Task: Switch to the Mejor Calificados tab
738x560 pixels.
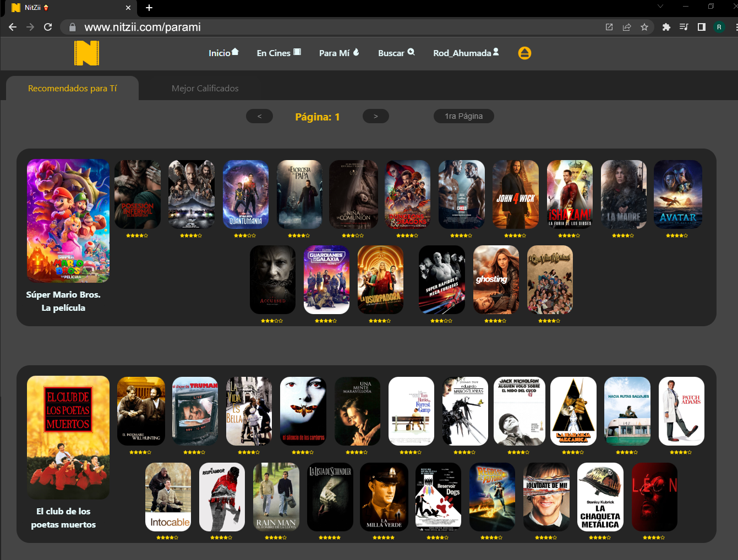Action: (x=205, y=89)
